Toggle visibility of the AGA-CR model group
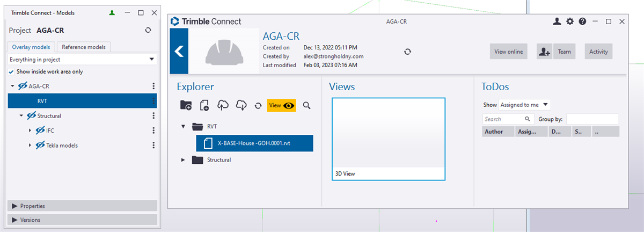The image size is (644, 232). 23,86
